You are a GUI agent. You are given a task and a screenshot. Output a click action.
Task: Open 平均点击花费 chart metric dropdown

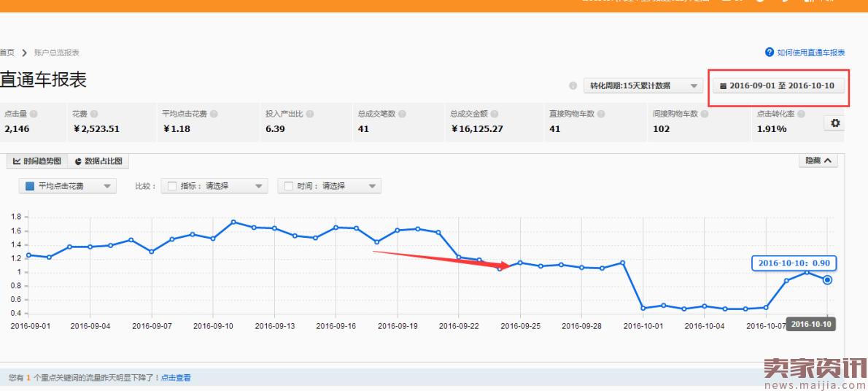click(68, 186)
